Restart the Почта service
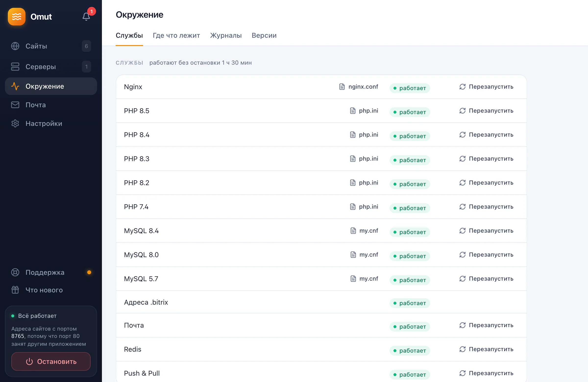Screen dimensions: 588x382 [x=486, y=325]
